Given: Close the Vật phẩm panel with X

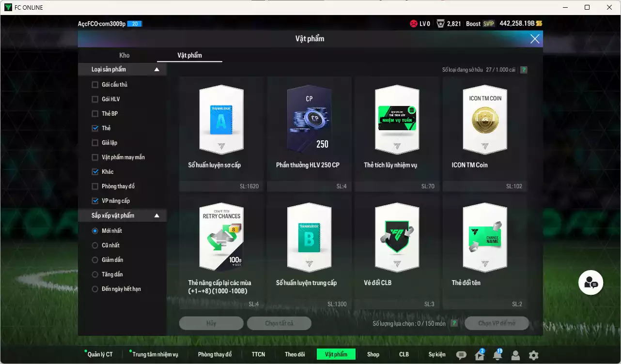Looking at the screenshot, I should tap(535, 39).
